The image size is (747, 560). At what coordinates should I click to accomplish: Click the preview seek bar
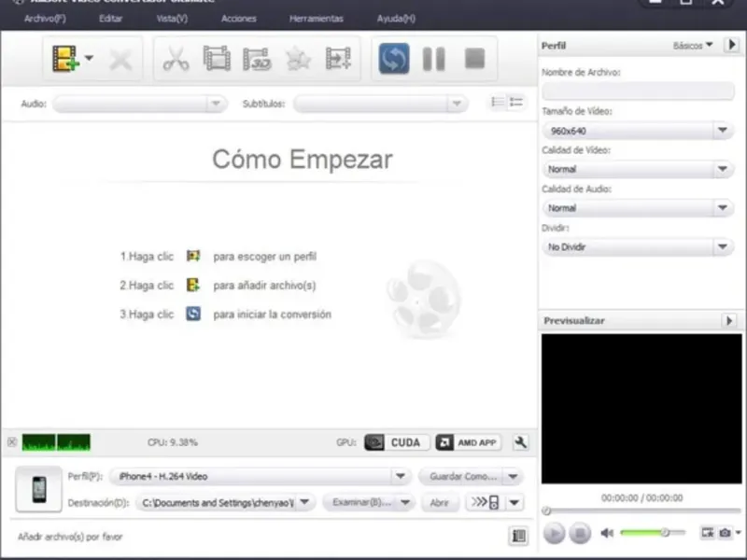click(x=641, y=511)
